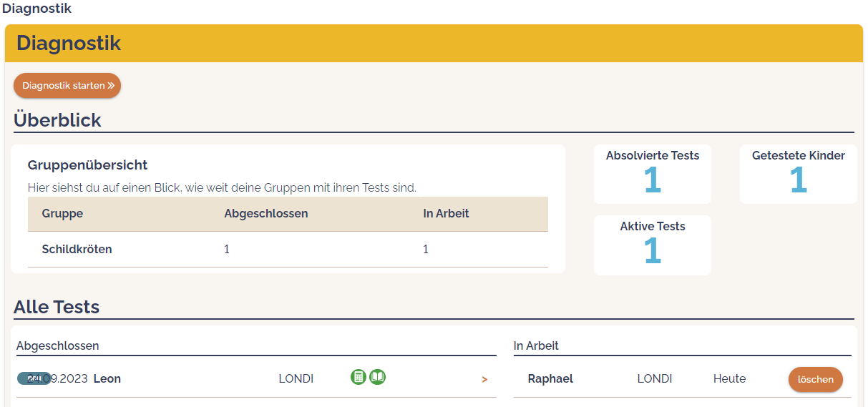The height and width of the screenshot is (407, 868).
Task: Click the Absolvierte Tests count card
Action: pyautogui.click(x=653, y=174)
